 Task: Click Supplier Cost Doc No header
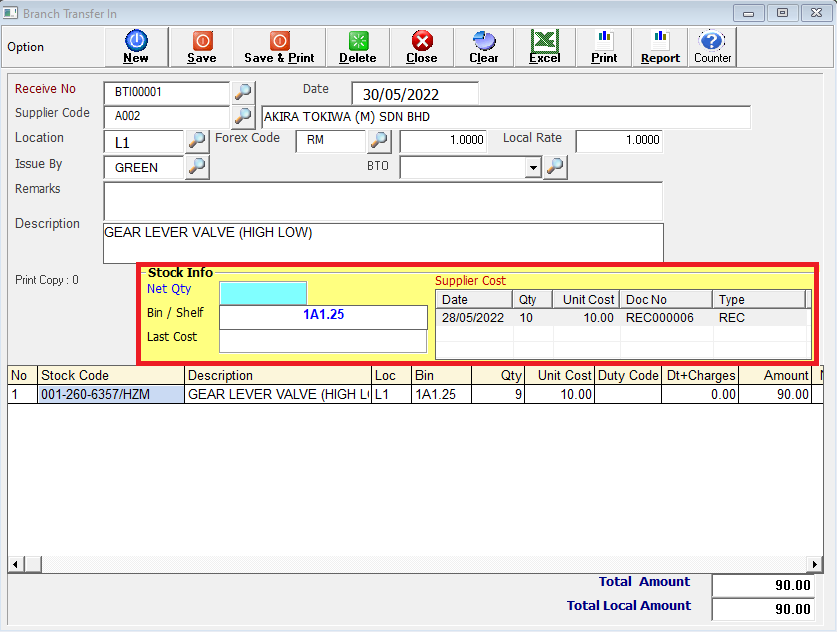click(666, 299)
